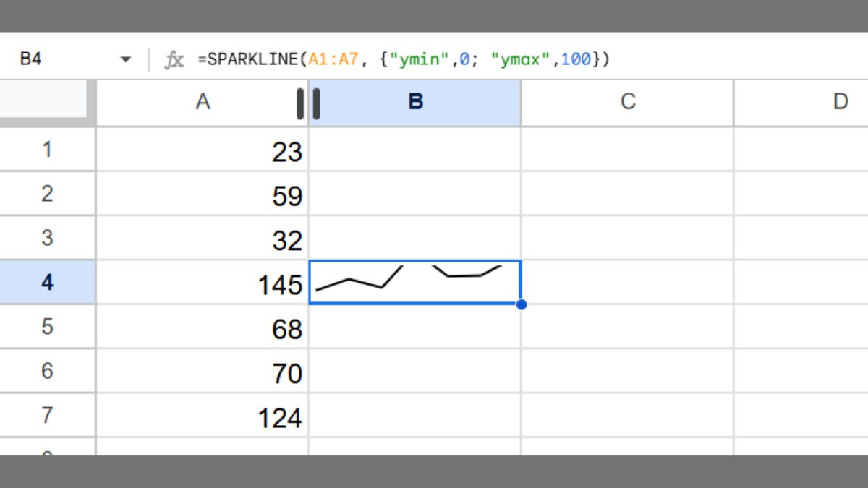Viewport: 868px width, 488px height.
Task: Click empty cell B1
Action: pyautogui.click(x=415, y=150)
